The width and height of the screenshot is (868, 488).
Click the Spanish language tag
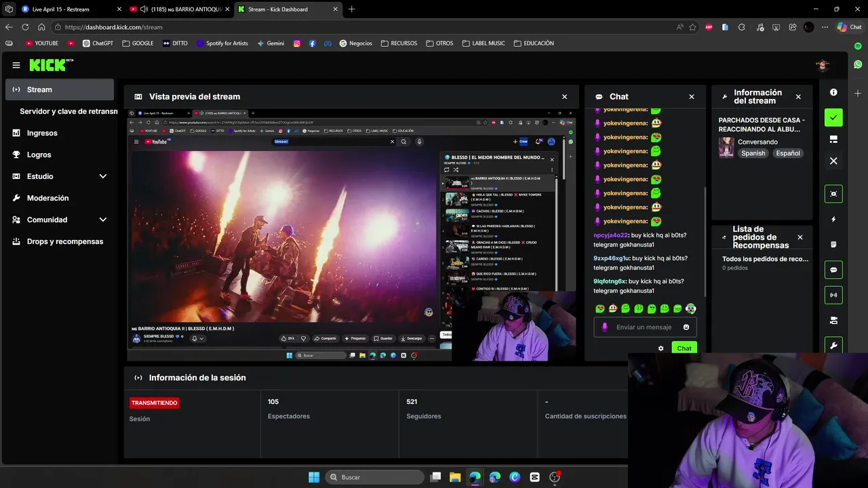pyautogui.click(x=753, y=153)
